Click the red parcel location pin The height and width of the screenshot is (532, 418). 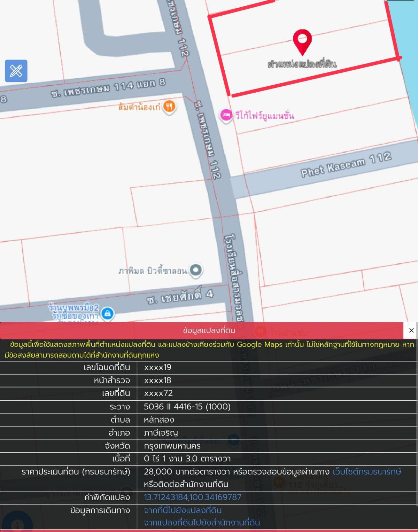click(302, 41)
